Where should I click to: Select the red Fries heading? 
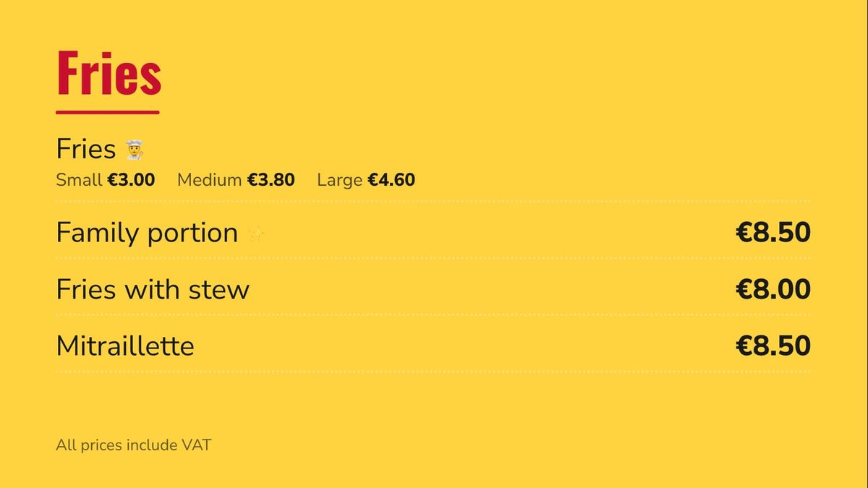click(x=109, y=73)
